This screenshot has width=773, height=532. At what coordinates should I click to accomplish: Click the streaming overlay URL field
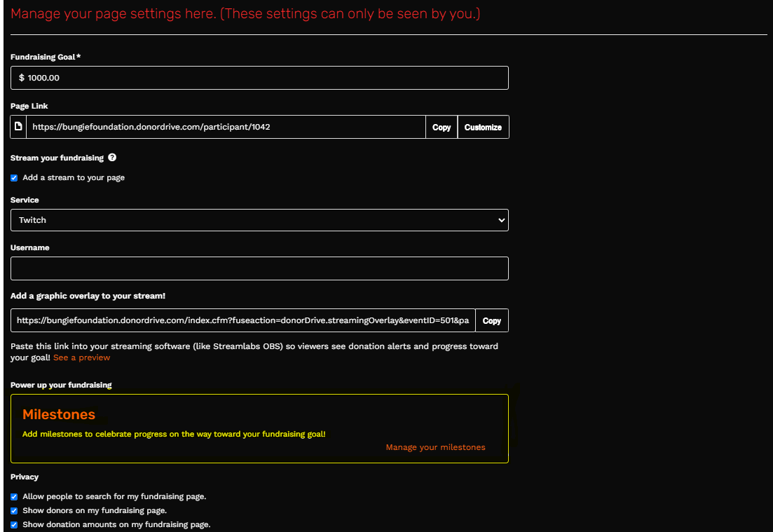pyautogui.click(x=242, y=320)
